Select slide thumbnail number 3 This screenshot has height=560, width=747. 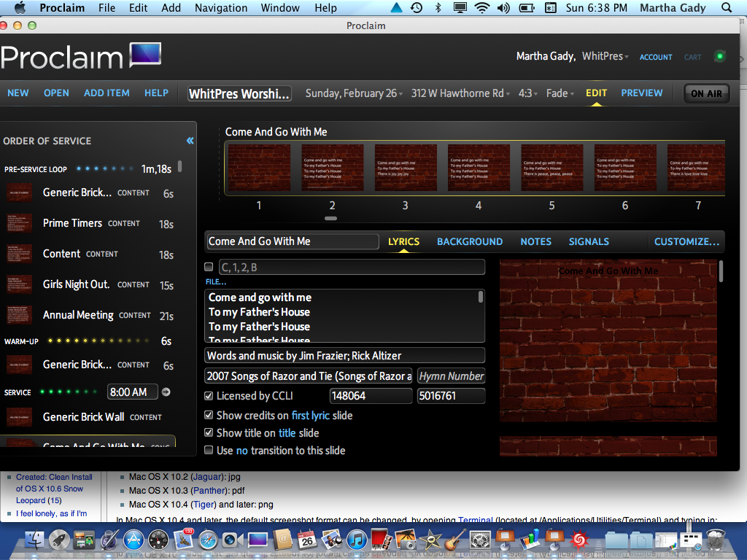click(x=406, y=168)
